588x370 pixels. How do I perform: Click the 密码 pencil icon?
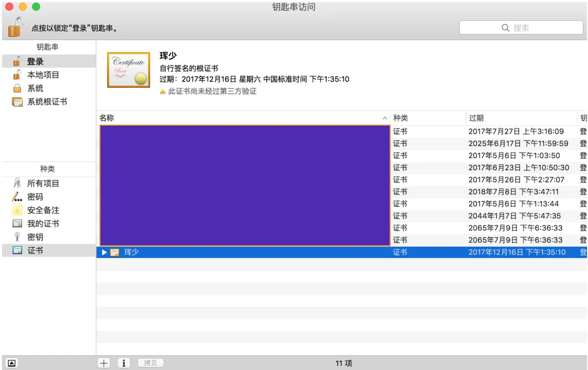(17, 197)
